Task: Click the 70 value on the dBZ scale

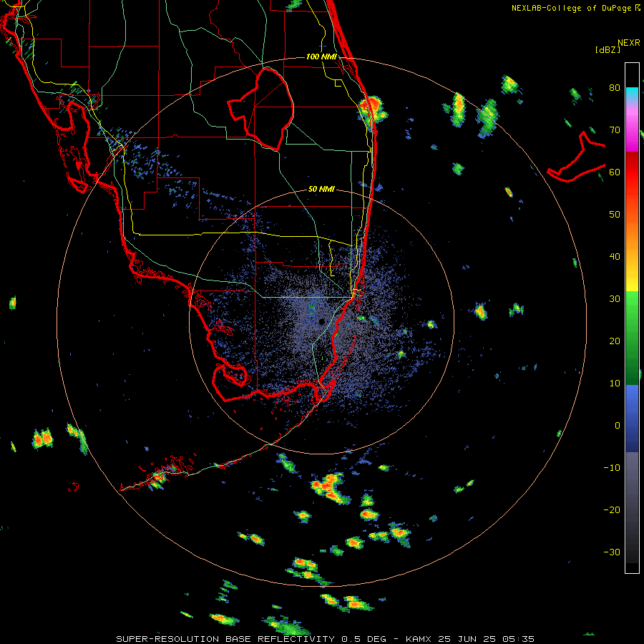Action: tap(615, 130)
